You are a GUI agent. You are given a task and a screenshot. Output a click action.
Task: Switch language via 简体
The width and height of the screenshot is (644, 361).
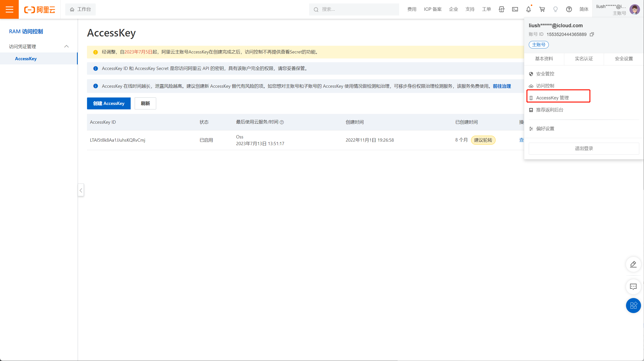coord(584,9)
